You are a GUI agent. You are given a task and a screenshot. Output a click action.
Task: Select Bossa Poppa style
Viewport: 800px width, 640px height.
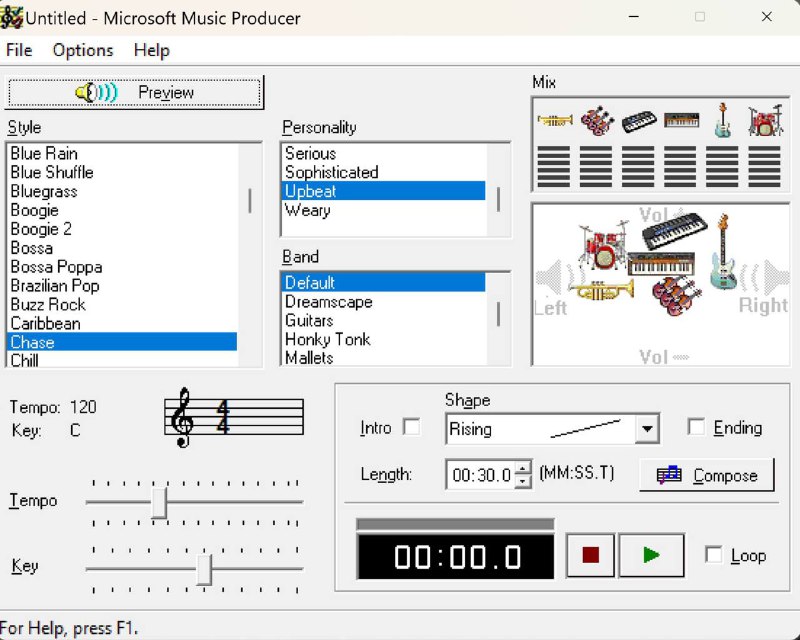(122, 266)
